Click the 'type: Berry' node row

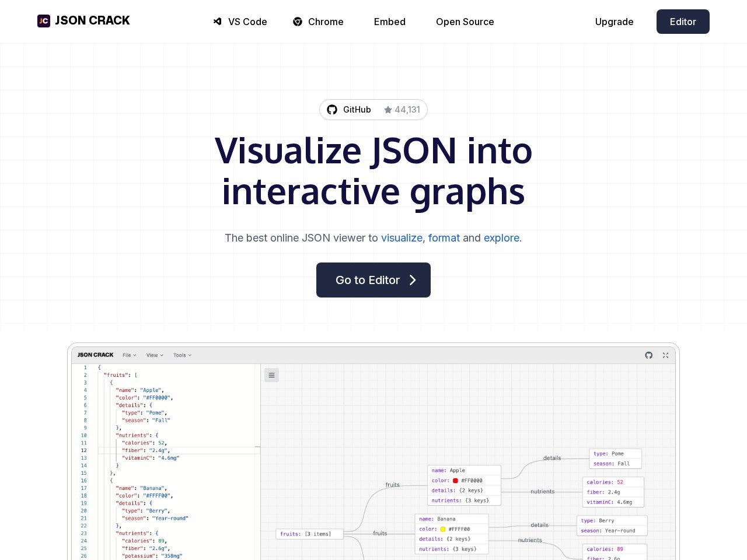[x=612, y=520]
